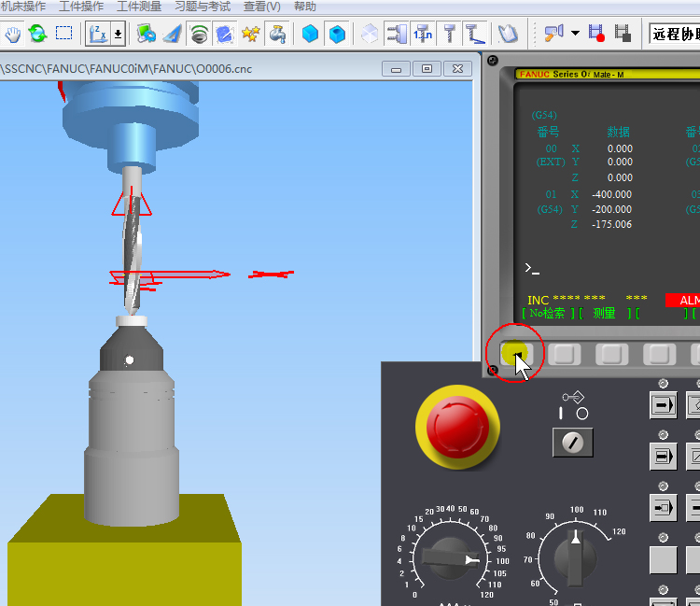
Task: Open the 帮助 menu
Action: [x=305, y=7]
